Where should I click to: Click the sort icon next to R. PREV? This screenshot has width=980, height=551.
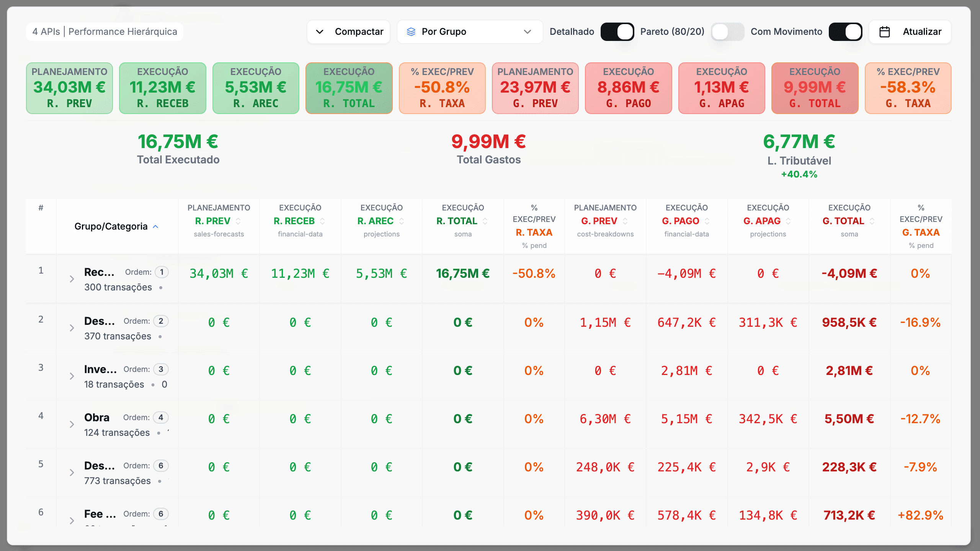238,221
